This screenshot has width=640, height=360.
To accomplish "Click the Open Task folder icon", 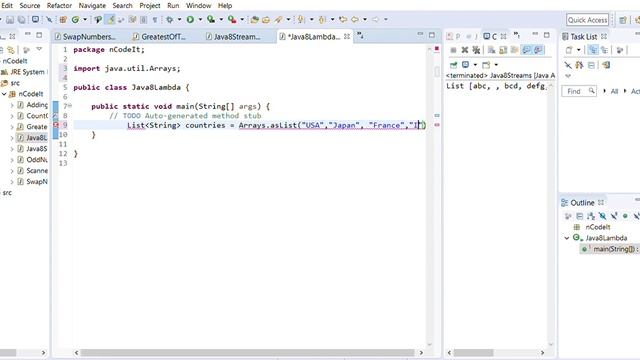I will pos(266,19).
